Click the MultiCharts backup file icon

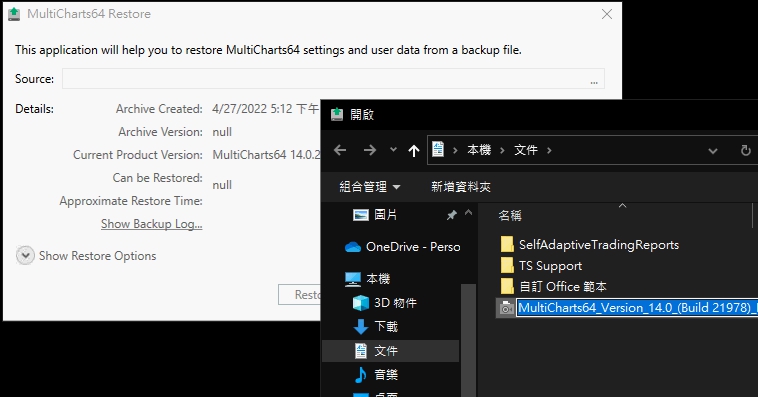tap(506, 308)
